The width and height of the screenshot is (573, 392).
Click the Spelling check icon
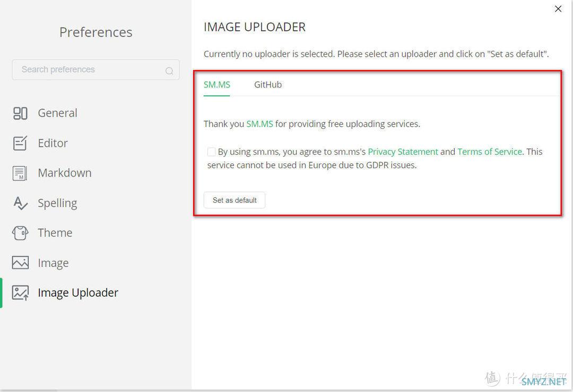[x=20, y=203]
